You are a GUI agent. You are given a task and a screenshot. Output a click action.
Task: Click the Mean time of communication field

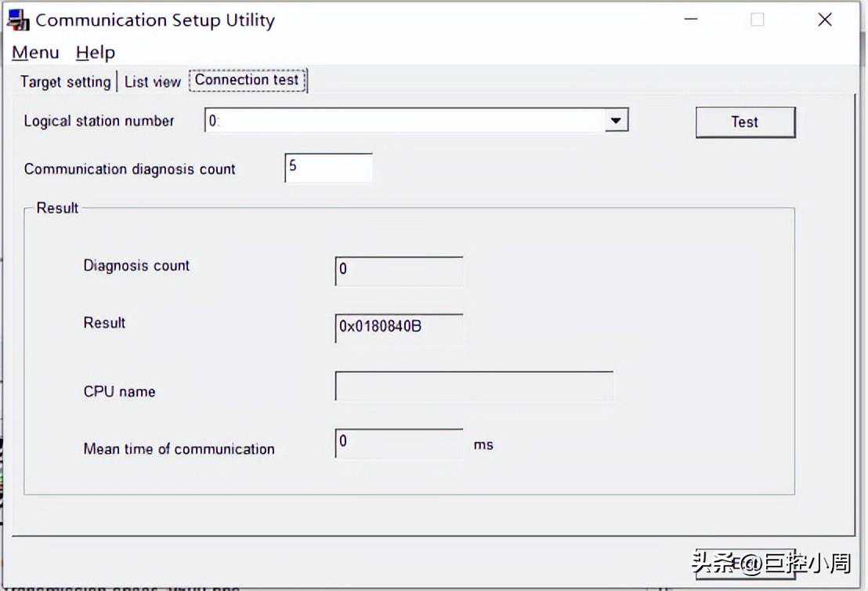(x=399, y=443)
